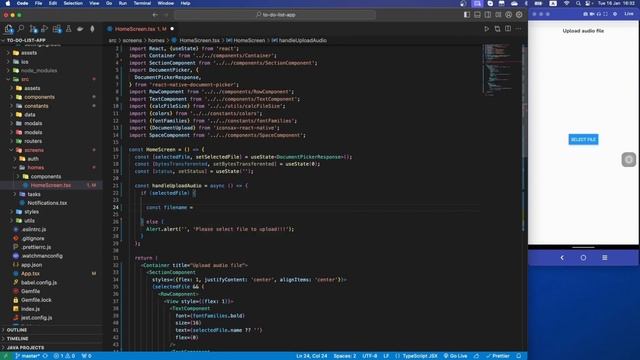The height and width of the screenshot is (360, 640).
Task: Click the Split Editor icon in editor toolbar
Action: point(508,29)
